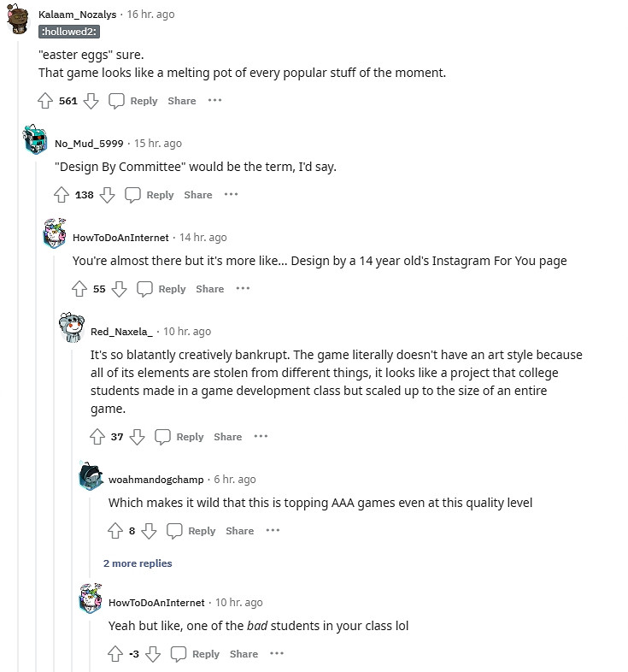628x672 pixels.
Task: Upvote Kalaam_Nozalys's comment
Action: coord(45,101)
